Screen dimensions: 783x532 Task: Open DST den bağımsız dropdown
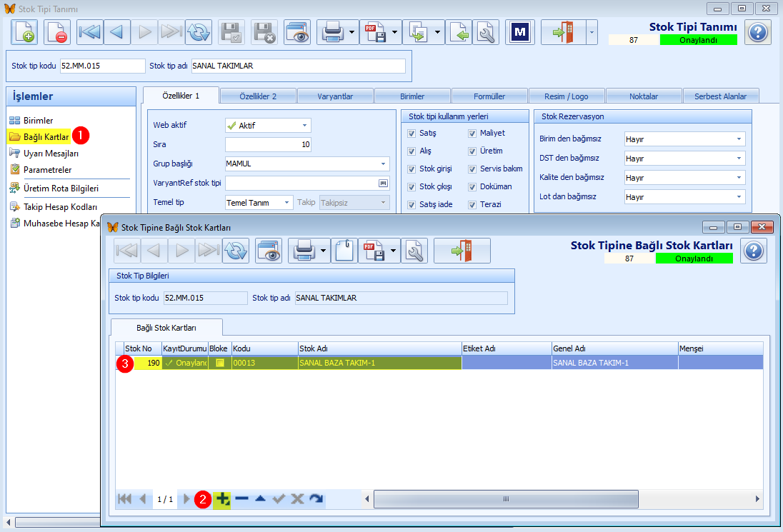(739, 159)
